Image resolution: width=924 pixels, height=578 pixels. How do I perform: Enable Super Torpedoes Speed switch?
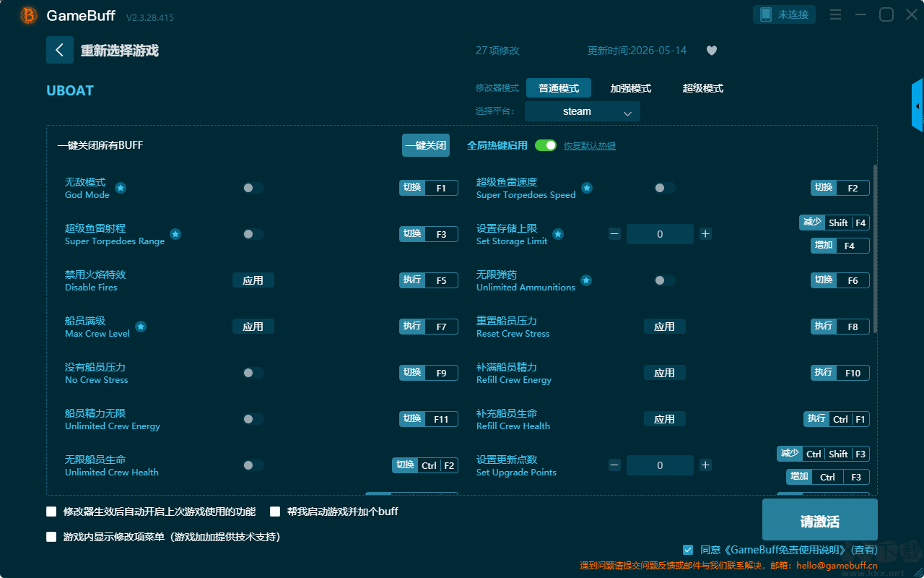[664, 188]
